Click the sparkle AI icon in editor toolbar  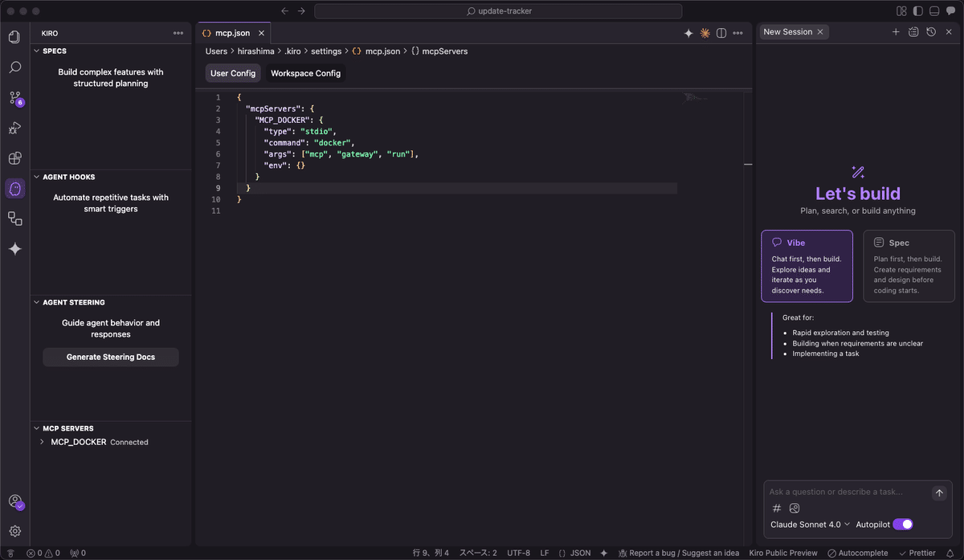(688, 32)
